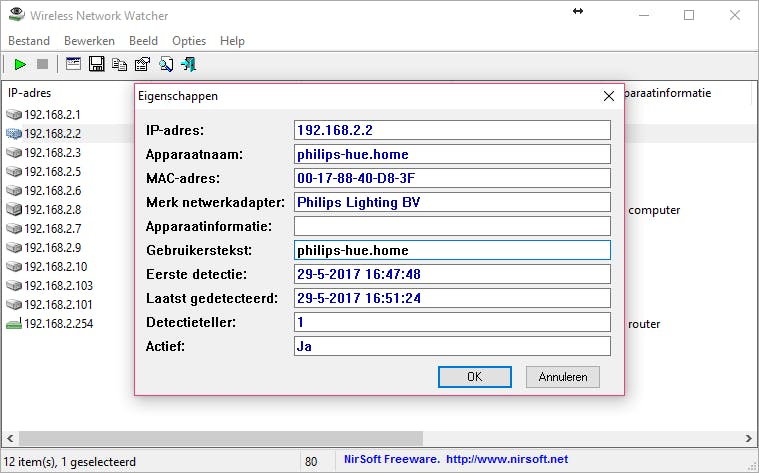This screenshot has height=473, width=759.
Task: Select the 192.168.2.6 row
Action: (x=52, y=190)
